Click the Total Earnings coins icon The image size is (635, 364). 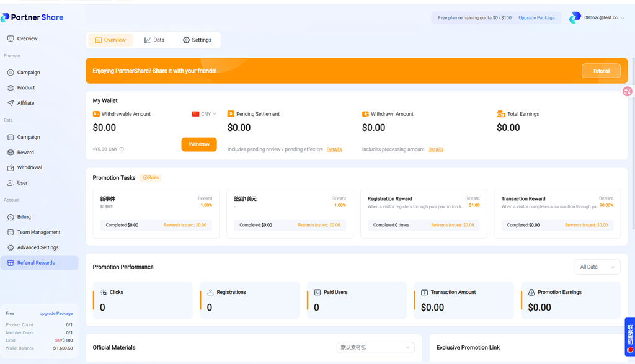coord(501,114)
